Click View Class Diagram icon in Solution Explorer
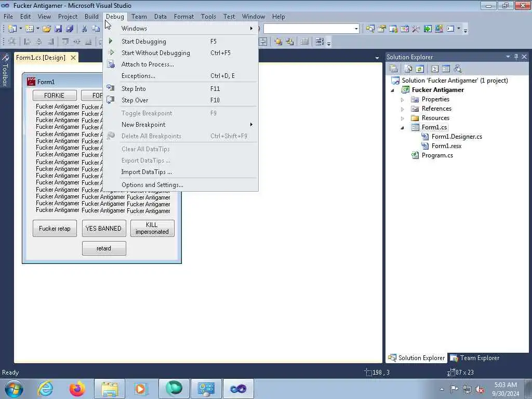The image size is (532, 399). pos(457,69)
